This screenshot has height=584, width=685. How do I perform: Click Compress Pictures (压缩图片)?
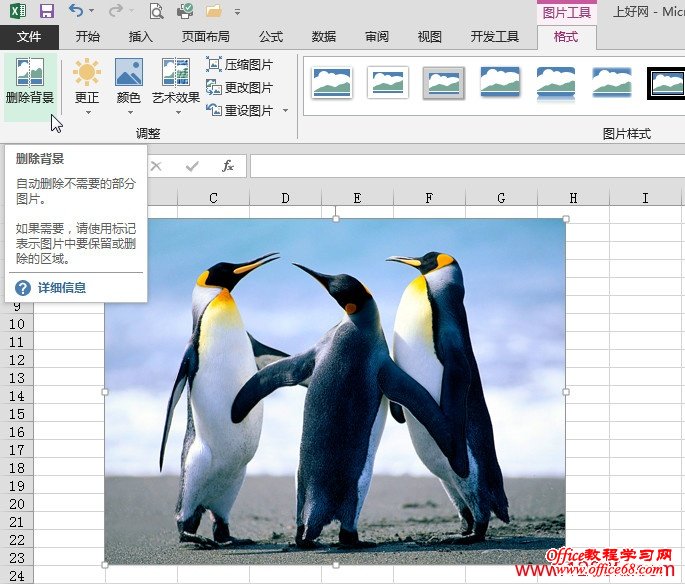[240, 64]
